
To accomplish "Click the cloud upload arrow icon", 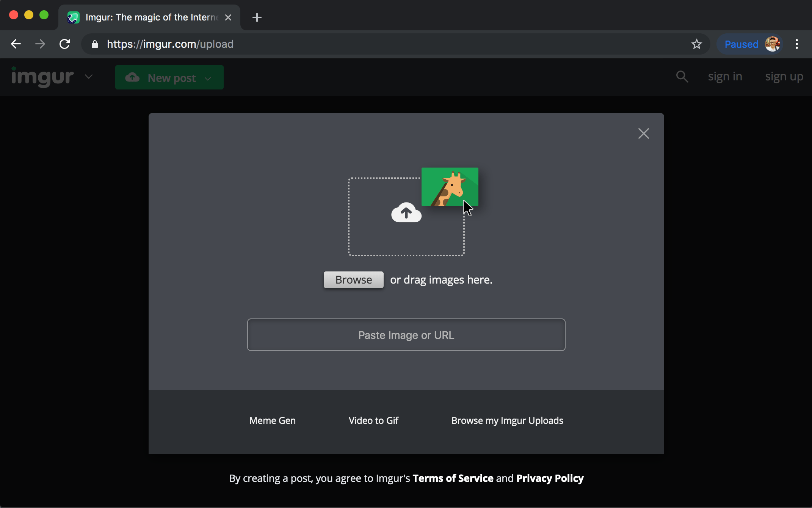I will point(406,213).
